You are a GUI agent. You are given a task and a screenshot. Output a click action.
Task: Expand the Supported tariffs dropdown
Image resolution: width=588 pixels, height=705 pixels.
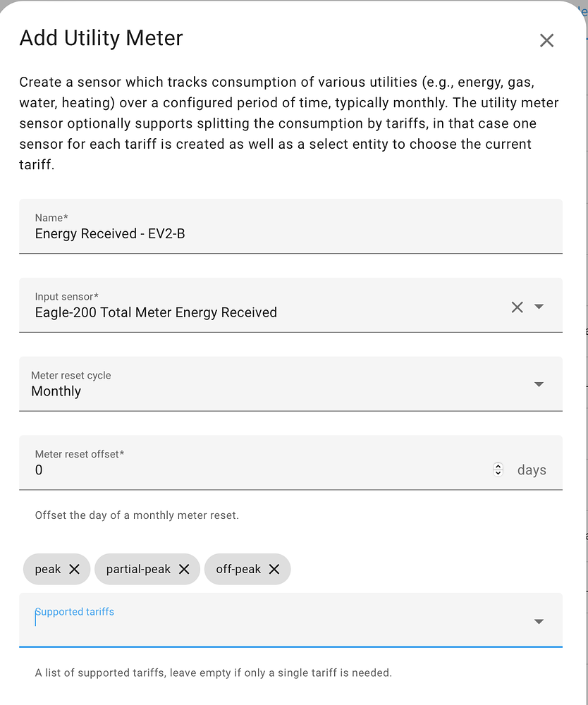coord(538,621)
